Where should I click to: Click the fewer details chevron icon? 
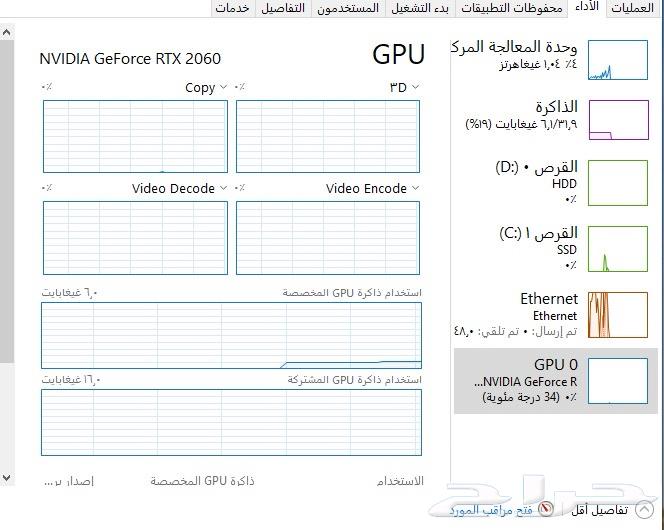pos(645,510)
